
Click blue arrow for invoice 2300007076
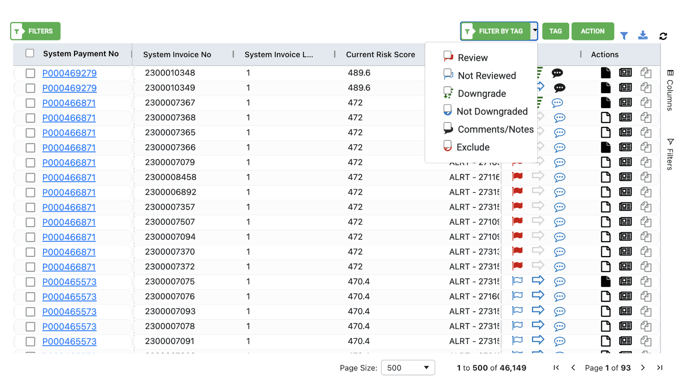tap(538, 295)
